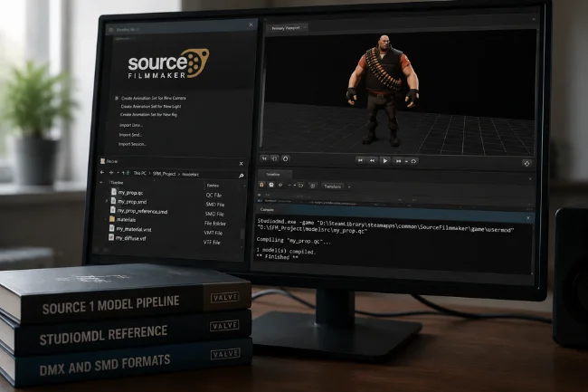
Task: Click the file icon of my_prop.qc
Action: tap(114, 192)
